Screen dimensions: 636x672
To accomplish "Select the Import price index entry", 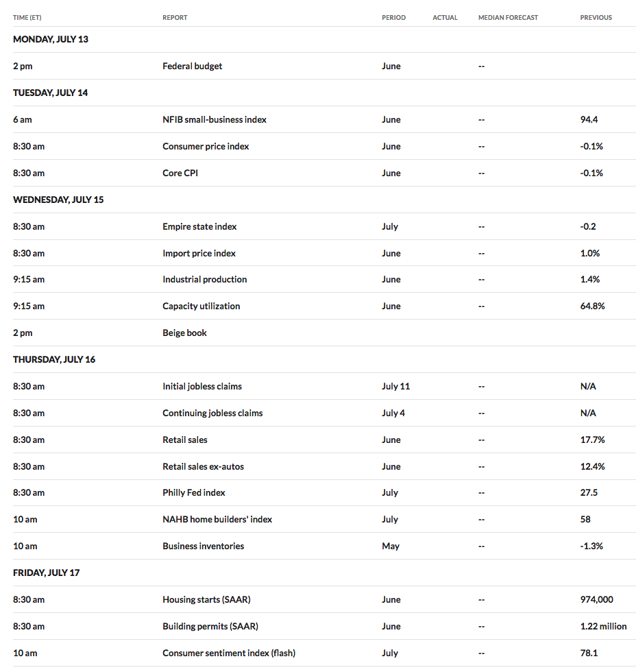I will point(199,253).
